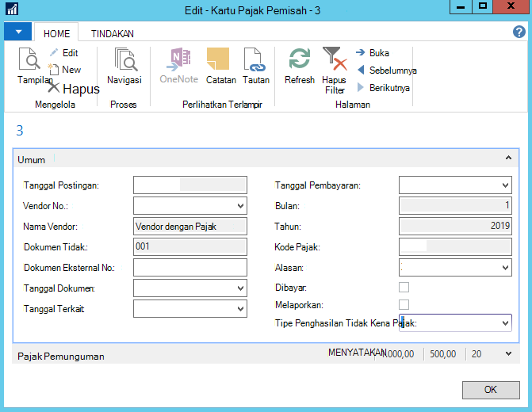Switch to the TINDAKAN tab

click(x=113, y=33)
